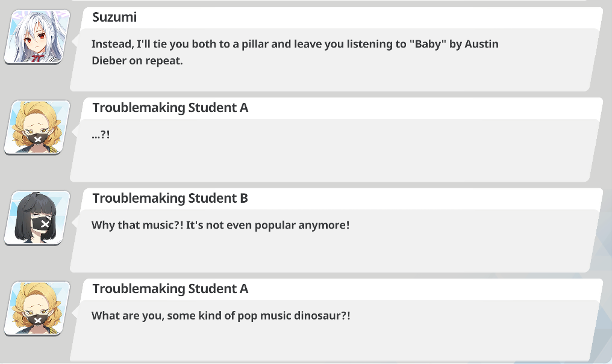Click the word "pillar" in Suzumi's message

tap(255, 44)
